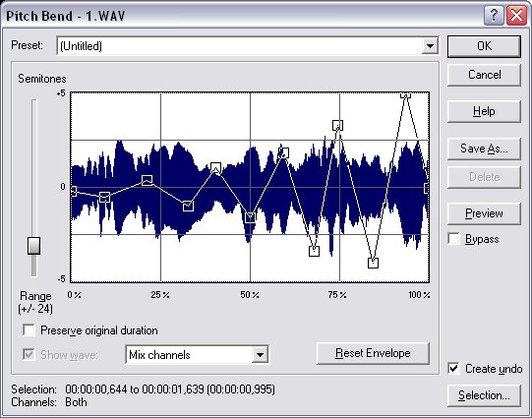This screenshot has width=532, height=418.
Task: Uncheck the Create undo checkbox
Action: coord(453,369)
